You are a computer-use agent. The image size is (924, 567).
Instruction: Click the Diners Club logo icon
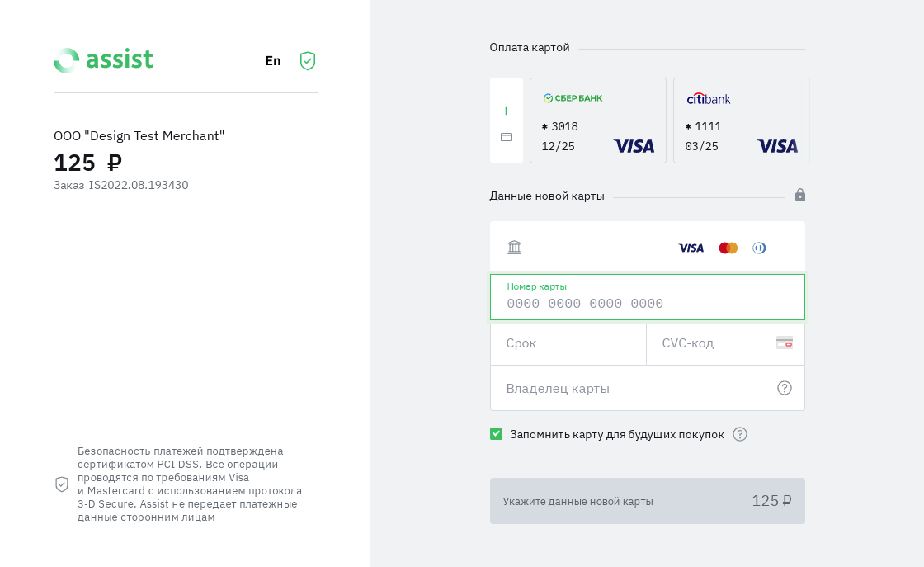pos(759,248)
